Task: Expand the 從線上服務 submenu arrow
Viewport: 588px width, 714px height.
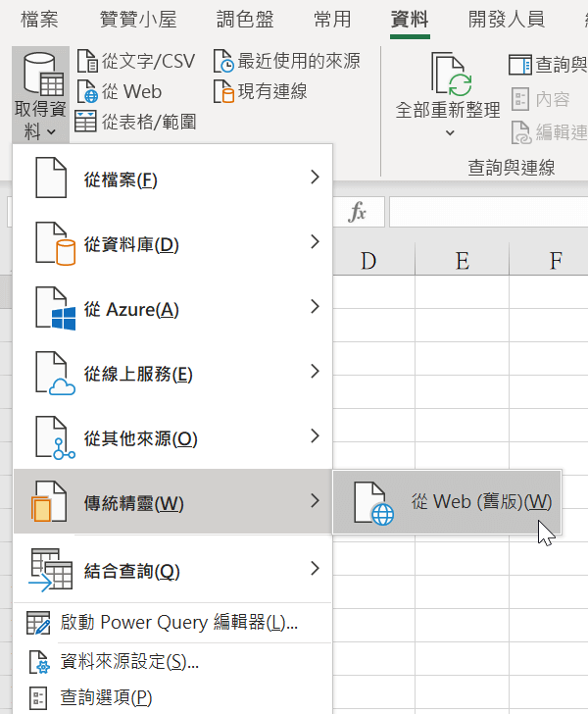Action: (x=315, y=371)
